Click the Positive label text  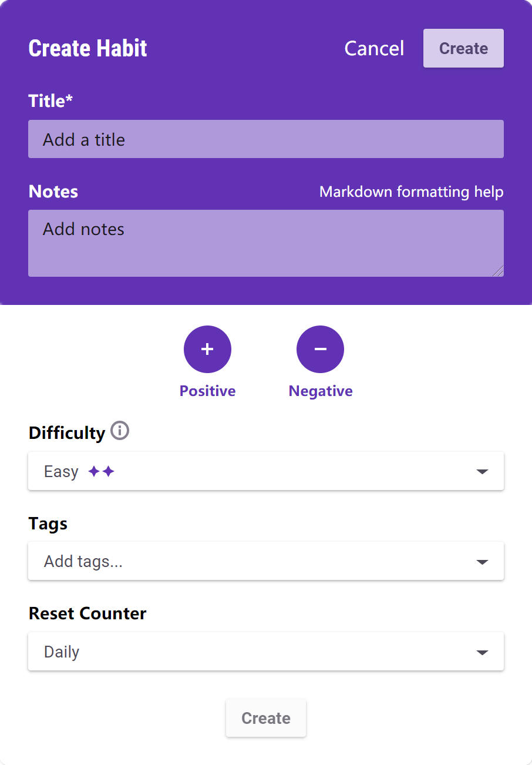[207, 391]
